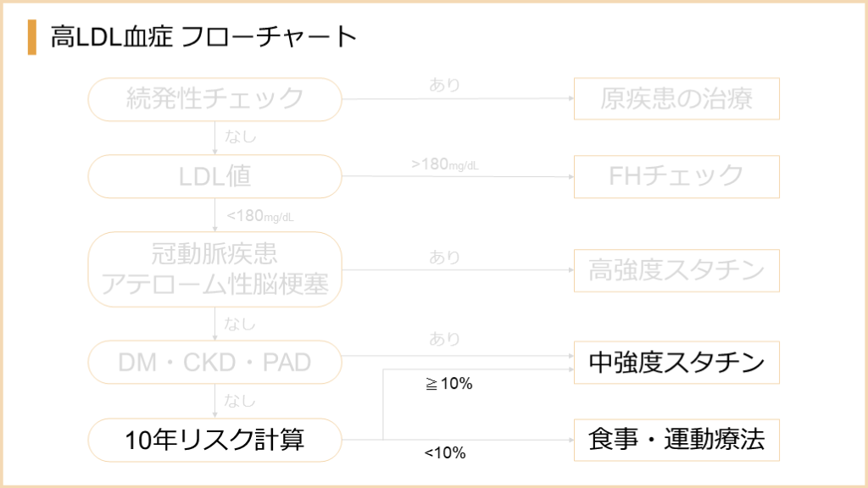This screenshot has width=868, height=488.
Task: Select the 高強度スタチン box
Action: [676, 270]
